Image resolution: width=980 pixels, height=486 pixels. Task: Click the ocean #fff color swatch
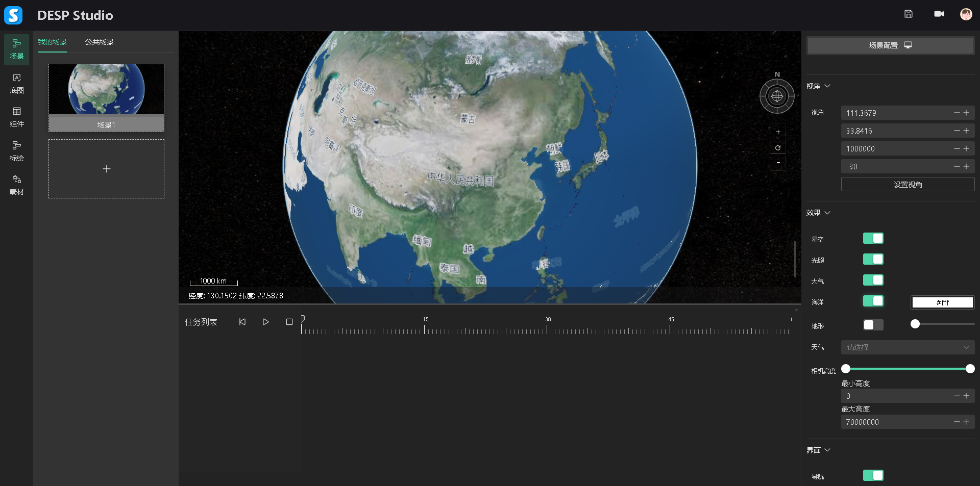(x=942, y=302)
